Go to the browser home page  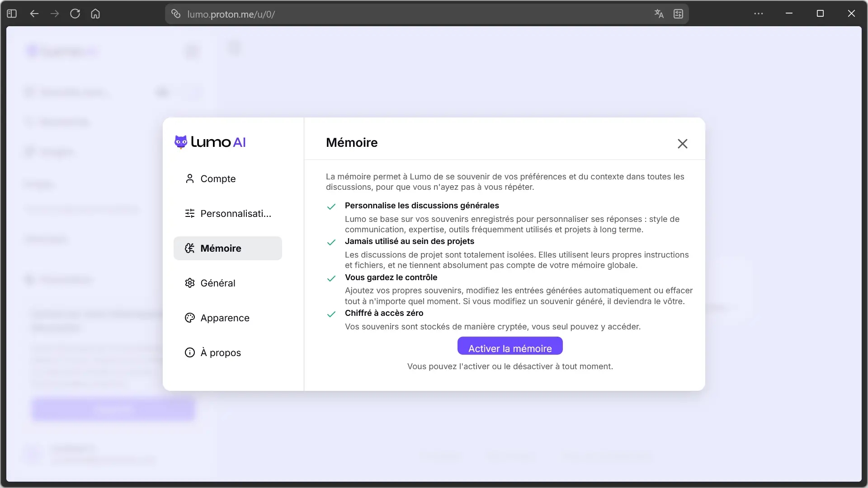pyautogui.click(x=95, y=14)
